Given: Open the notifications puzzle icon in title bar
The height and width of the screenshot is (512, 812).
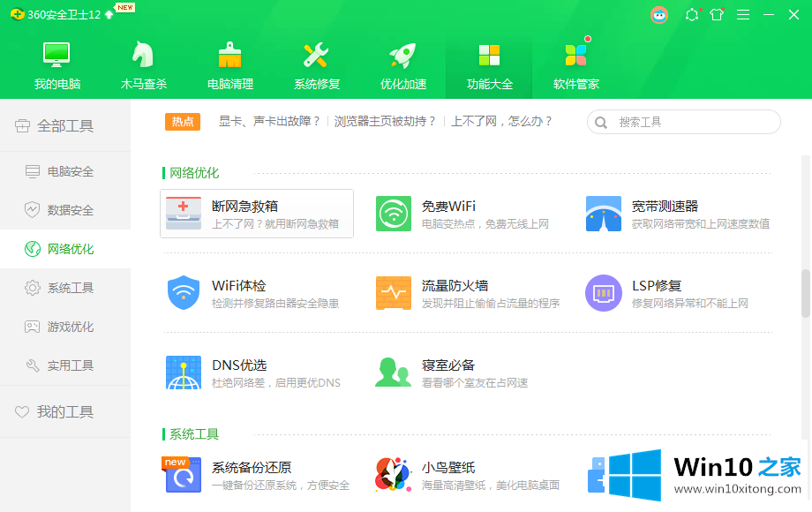Looking at the screenshot, I should (692, 14).
